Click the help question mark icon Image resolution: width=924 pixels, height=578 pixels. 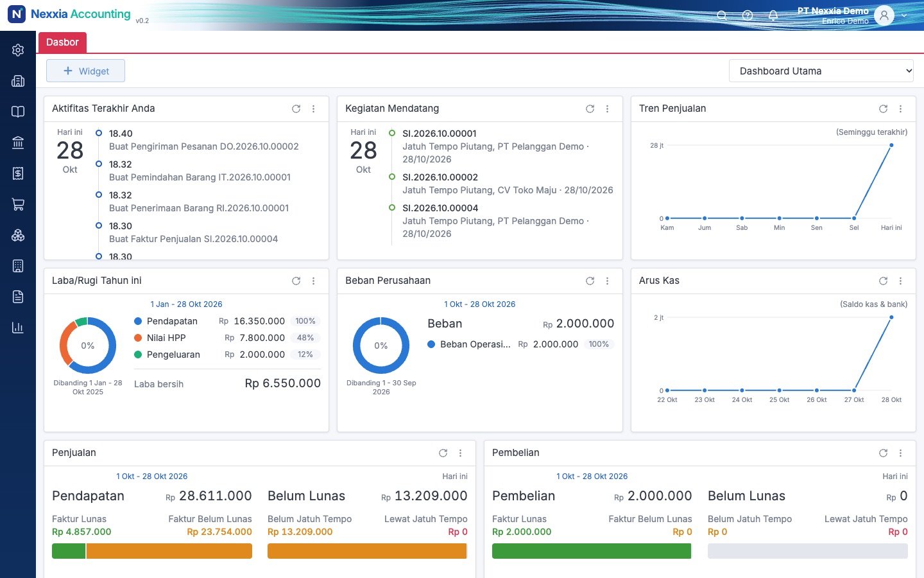[x=748, y=15]
